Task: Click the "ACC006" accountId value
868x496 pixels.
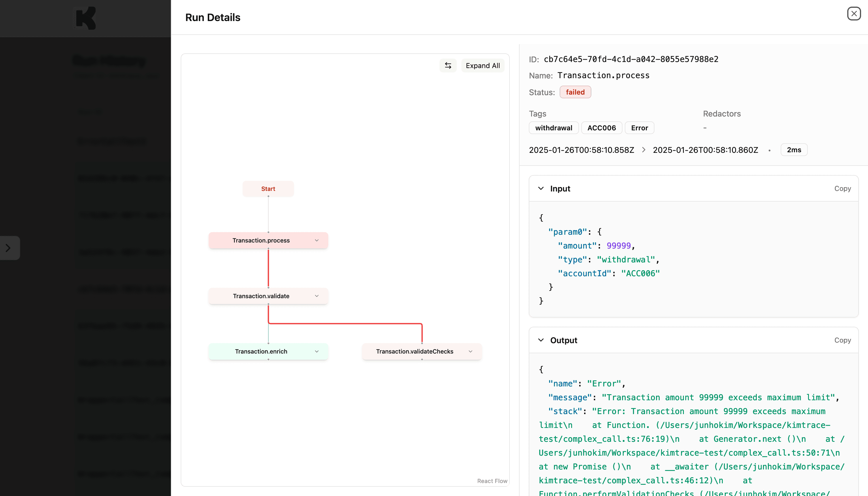Action: [x=640, y=273]
